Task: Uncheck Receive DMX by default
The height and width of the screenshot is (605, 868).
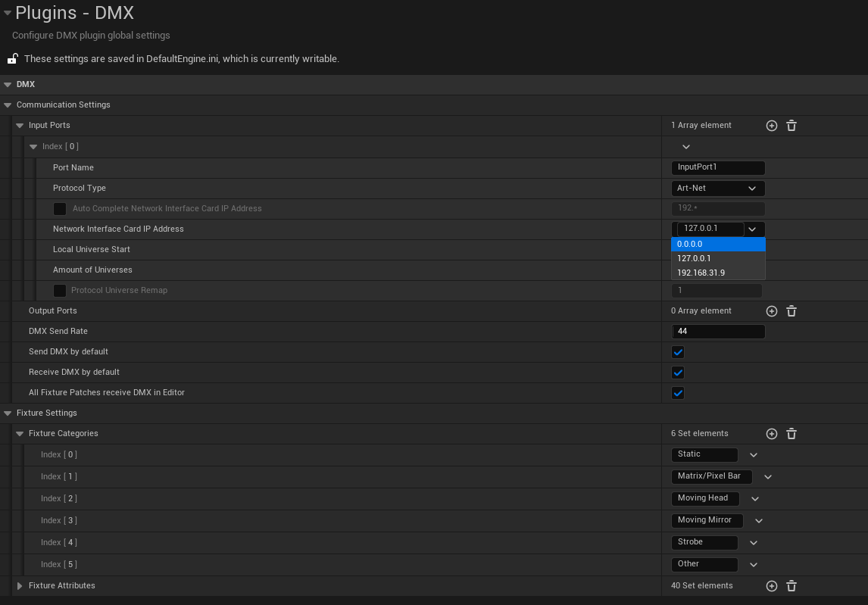Action: pos(678,373)
